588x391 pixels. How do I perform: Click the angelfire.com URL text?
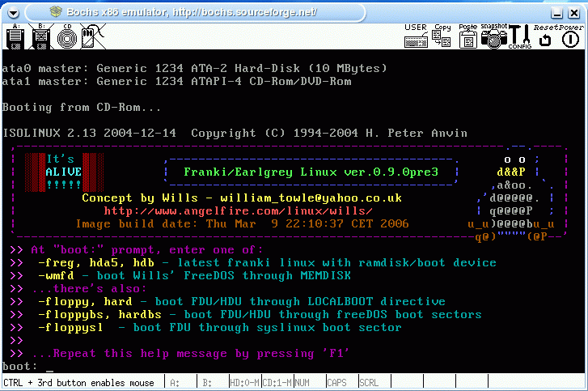click(x=238, y=211)
